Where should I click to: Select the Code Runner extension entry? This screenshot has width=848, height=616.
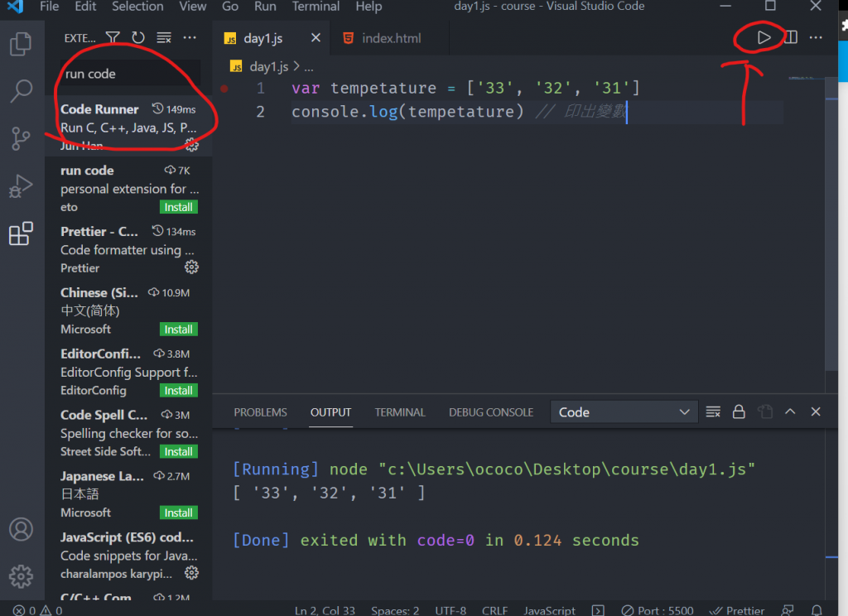point(128,126)
